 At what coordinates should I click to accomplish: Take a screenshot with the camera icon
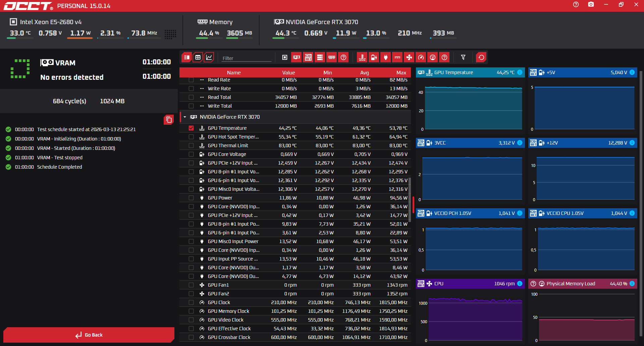(591, 4)
